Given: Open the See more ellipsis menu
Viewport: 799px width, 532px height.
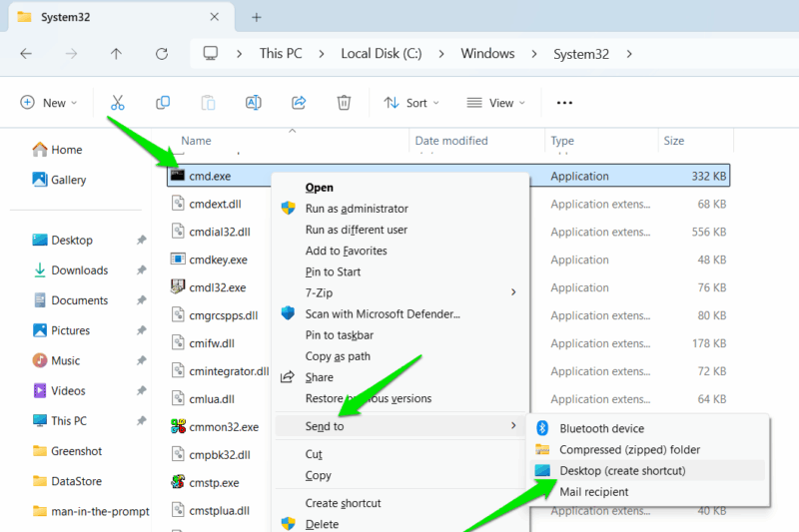Looking at the screenshot, I should click(564, 103).
